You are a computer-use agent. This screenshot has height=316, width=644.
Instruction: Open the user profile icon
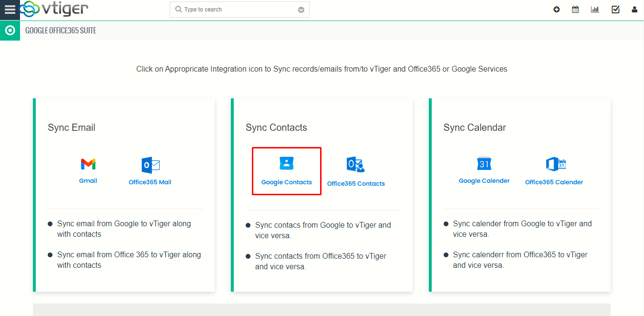(x=634, y=10)
